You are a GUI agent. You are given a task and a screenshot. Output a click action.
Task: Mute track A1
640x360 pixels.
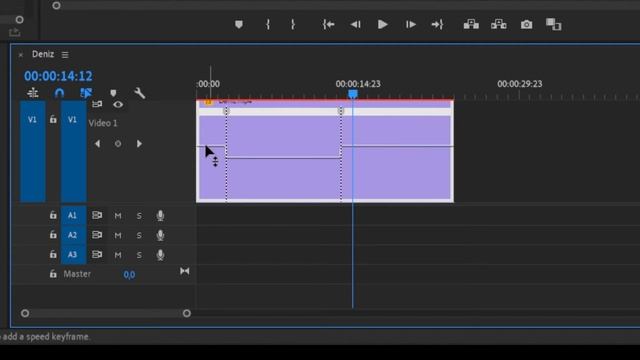pyautogui.click(x=118, y=216)
